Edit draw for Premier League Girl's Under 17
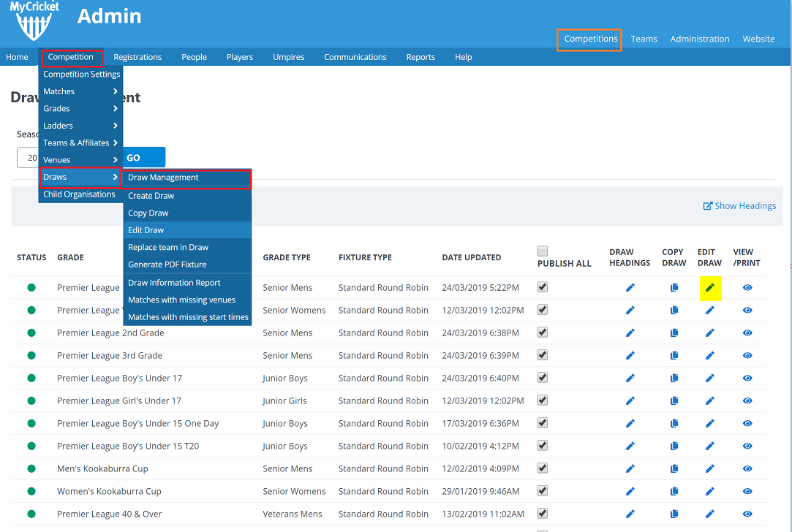The width and height of the screenshot is (792, 532). pyautogui.click(x=709, y=401)
